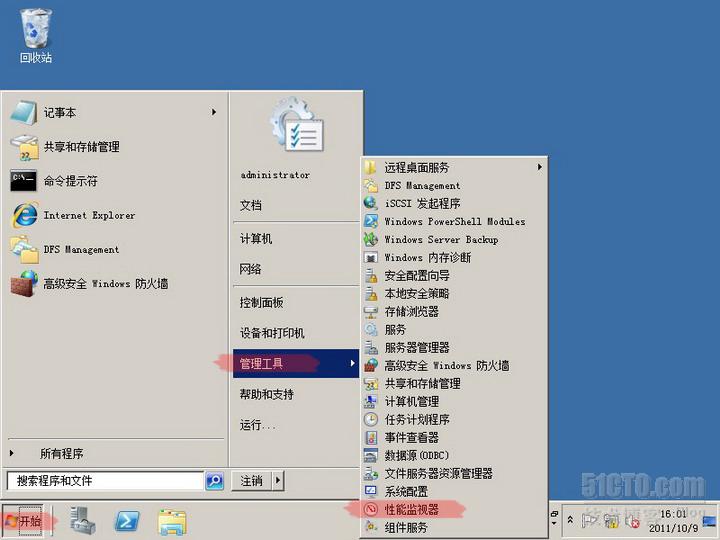
Task: Click the 注销 log off button
Action: click(x=252, y=481)
